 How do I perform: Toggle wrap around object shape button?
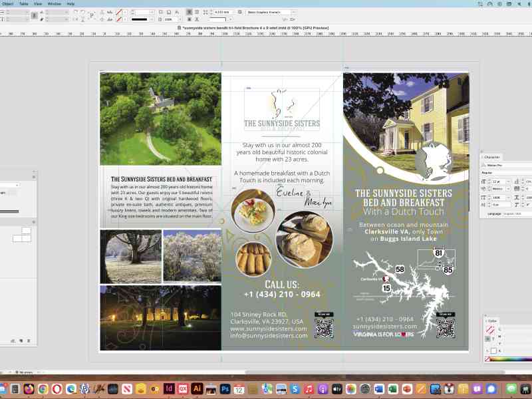[189, 19]
